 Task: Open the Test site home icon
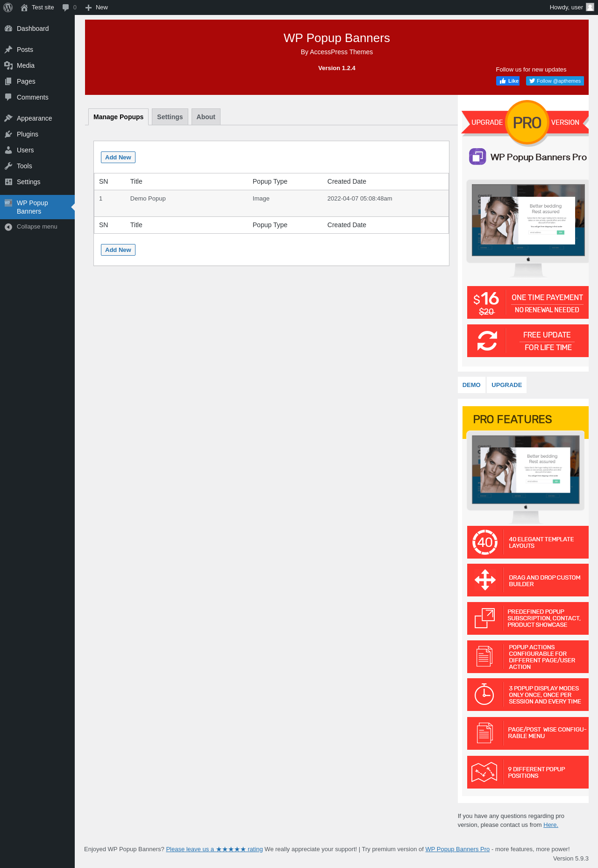(x=24, y=7)
